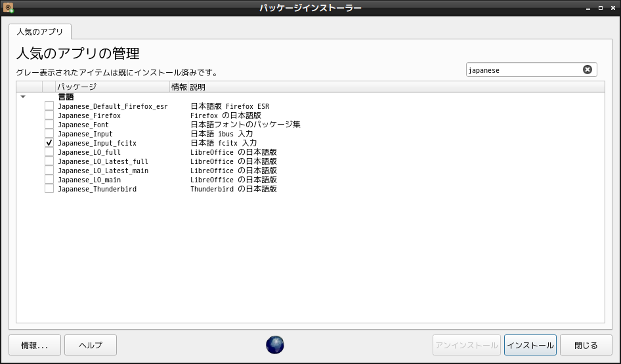This screenshot has height=364, width=621.
Task: Minimize the package installer window
Action: click(x=589, y=8)
